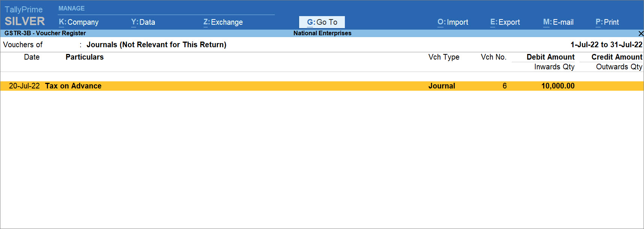The image size is (644, 229).
Task: Close the GSTR-3B Voucher Register
Action: 641,33
